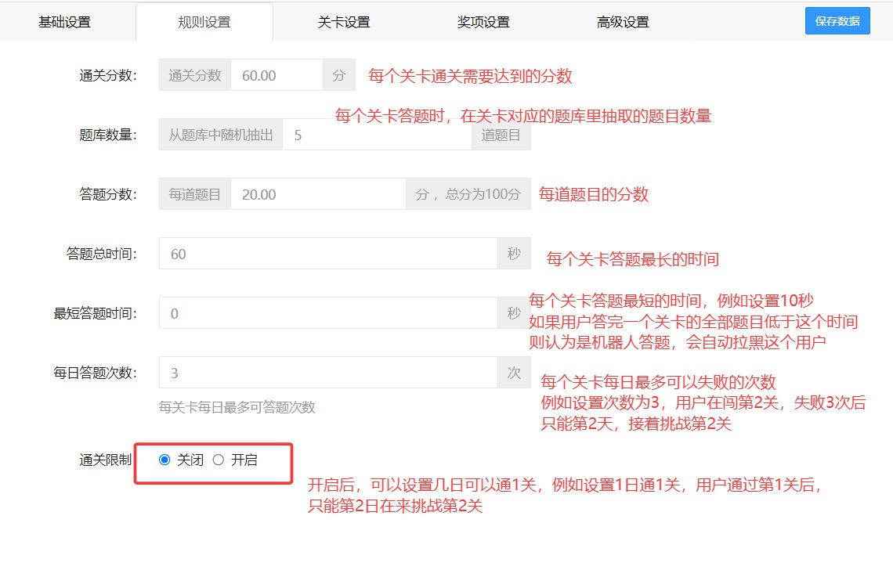Click the 道题目 suffix label

(x=501, y=135)
